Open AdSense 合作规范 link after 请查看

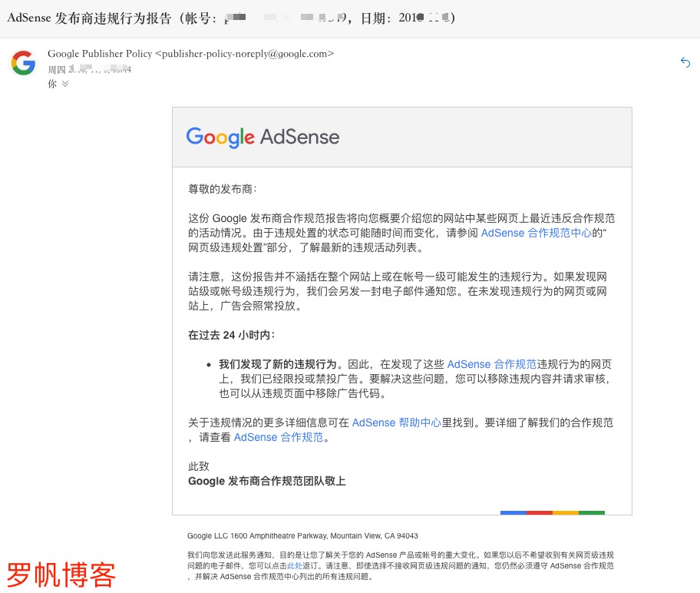coord(279,437)
